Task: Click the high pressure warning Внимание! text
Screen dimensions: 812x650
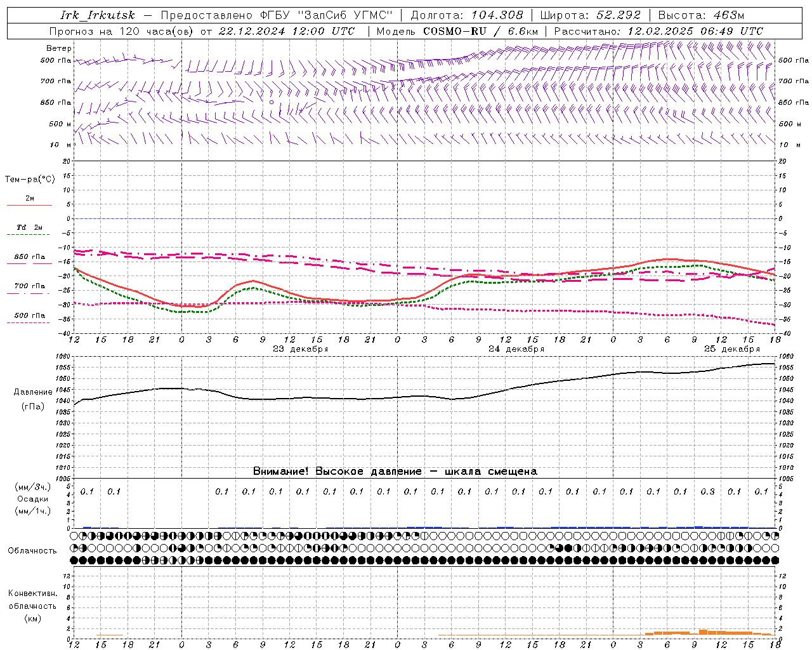Action: 395,471
